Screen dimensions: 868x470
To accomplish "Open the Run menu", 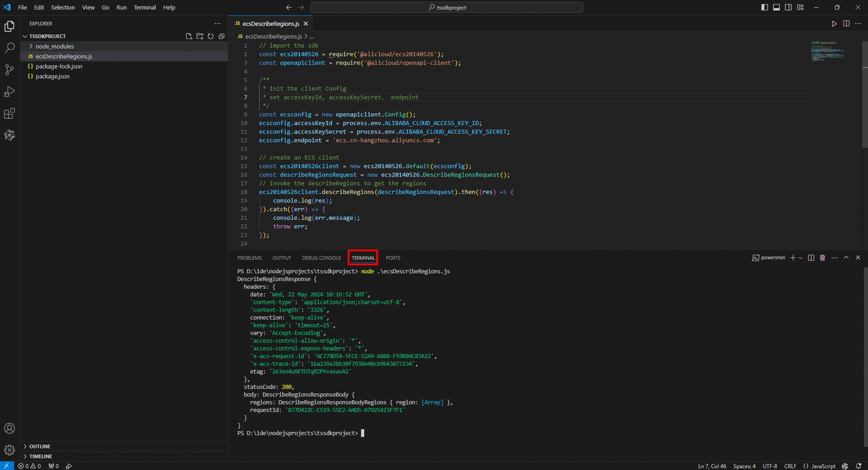I will 121,7.
